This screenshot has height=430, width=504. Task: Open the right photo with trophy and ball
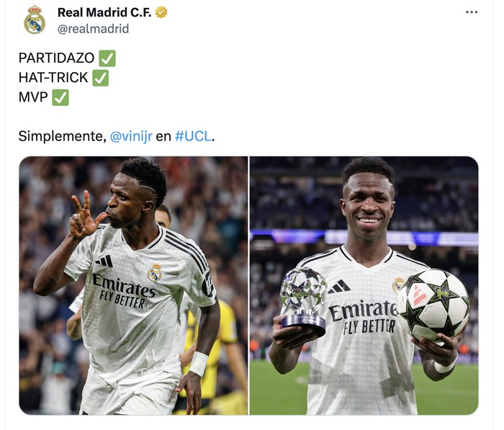click(364, 285)
